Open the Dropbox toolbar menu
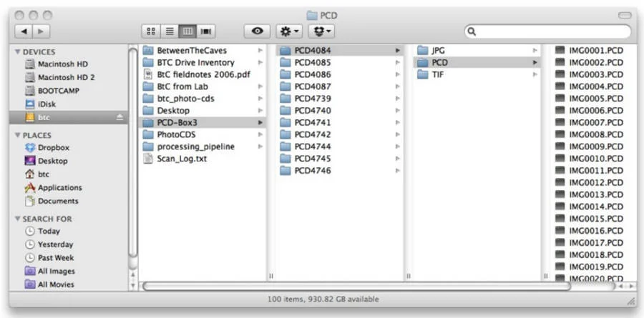 (x=321, y=31)
